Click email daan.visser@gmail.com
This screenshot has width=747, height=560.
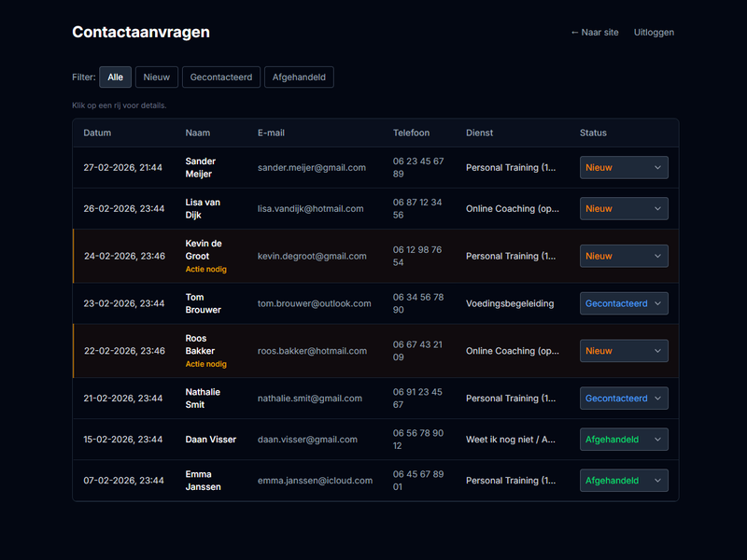coord(307,440)
